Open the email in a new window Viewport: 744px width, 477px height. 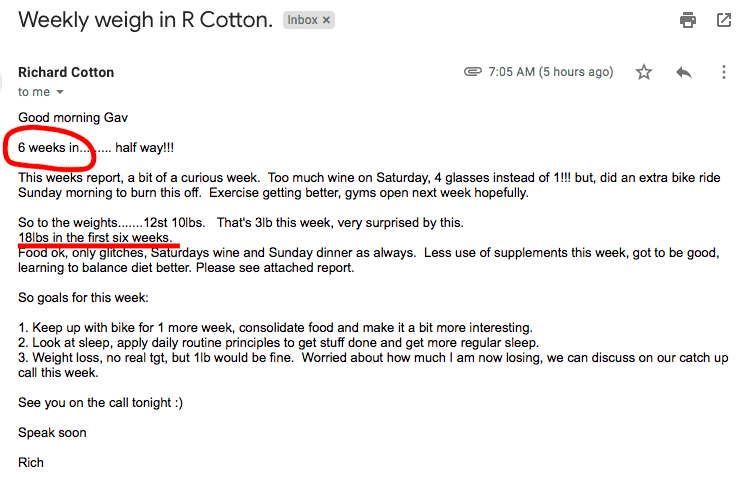[724, 20]
